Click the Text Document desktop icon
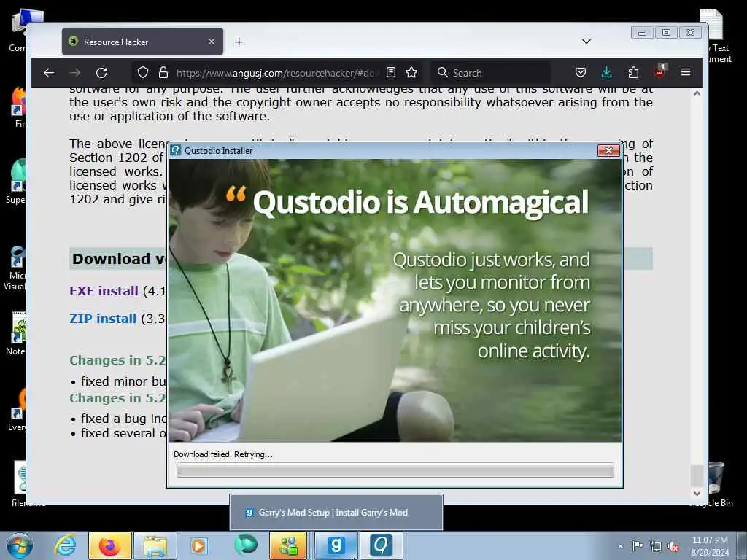Image resolution: width=747 pixels, height=560 pixels. (714, 36)
